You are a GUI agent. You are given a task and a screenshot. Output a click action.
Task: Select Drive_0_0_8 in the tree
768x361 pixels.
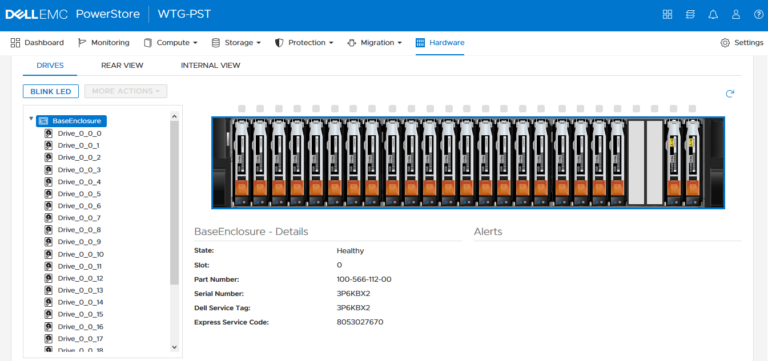click(x=79, y=230)
